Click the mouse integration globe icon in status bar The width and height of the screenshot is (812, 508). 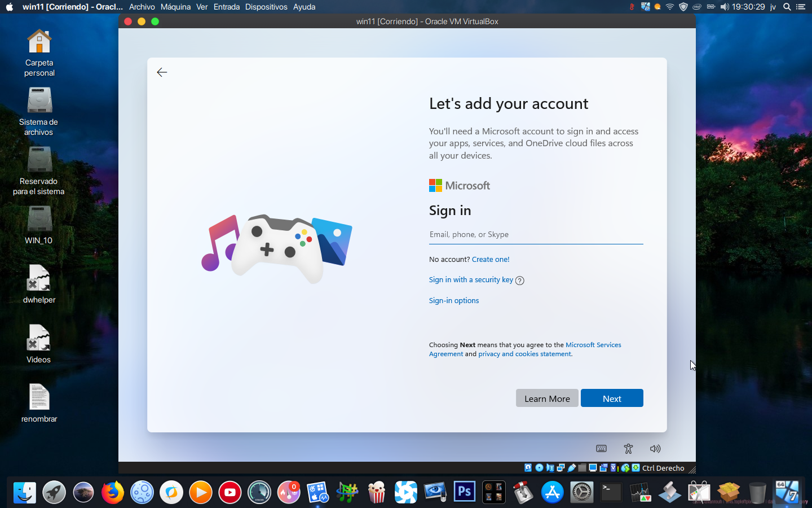[625, 468]
